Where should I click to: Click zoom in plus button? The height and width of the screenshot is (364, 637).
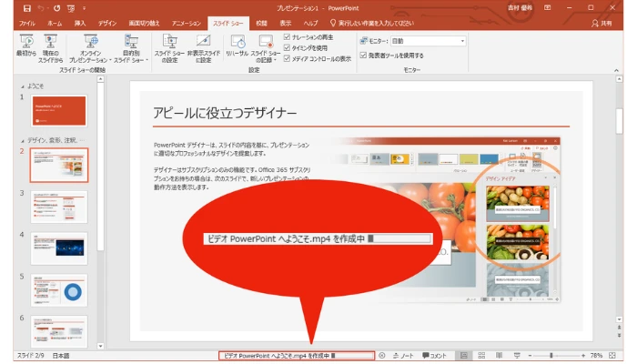[x=583, y=356]
